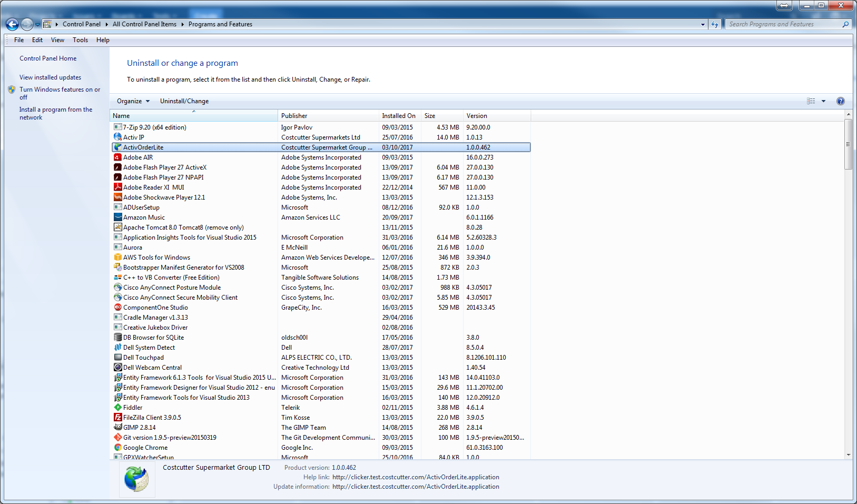This screenshot has height=504, width=857.
Task: Click the AWS Tools for Windows icon
Action: point(118,257)
